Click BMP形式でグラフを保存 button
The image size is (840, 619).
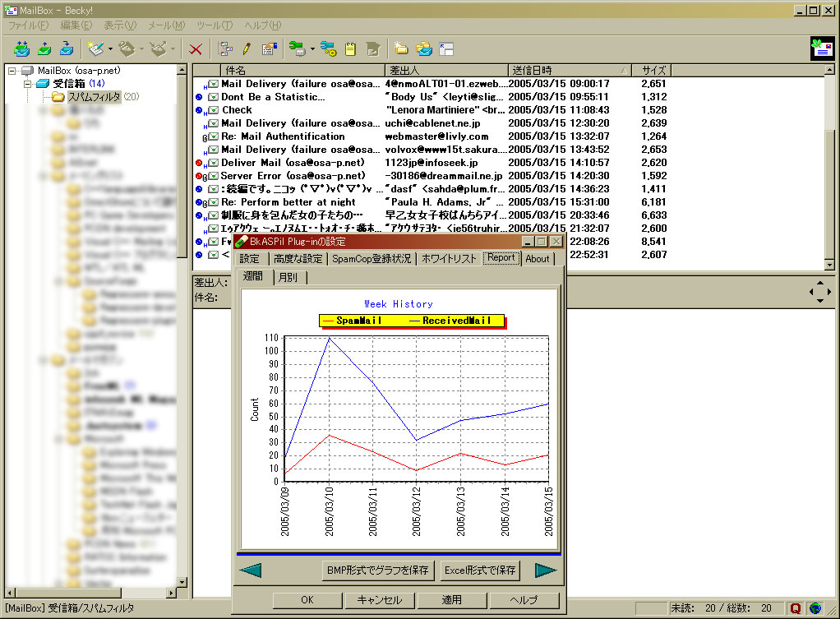coord(378,570)
